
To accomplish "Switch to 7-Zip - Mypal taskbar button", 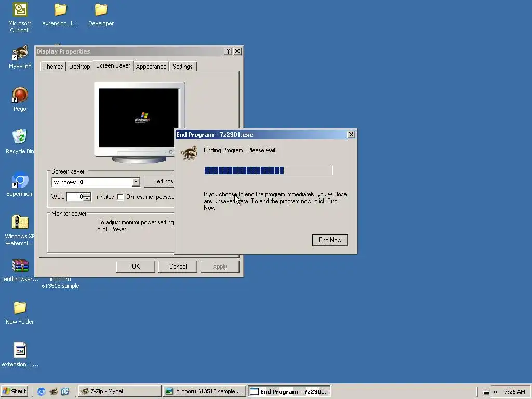I will click(120, 391).
